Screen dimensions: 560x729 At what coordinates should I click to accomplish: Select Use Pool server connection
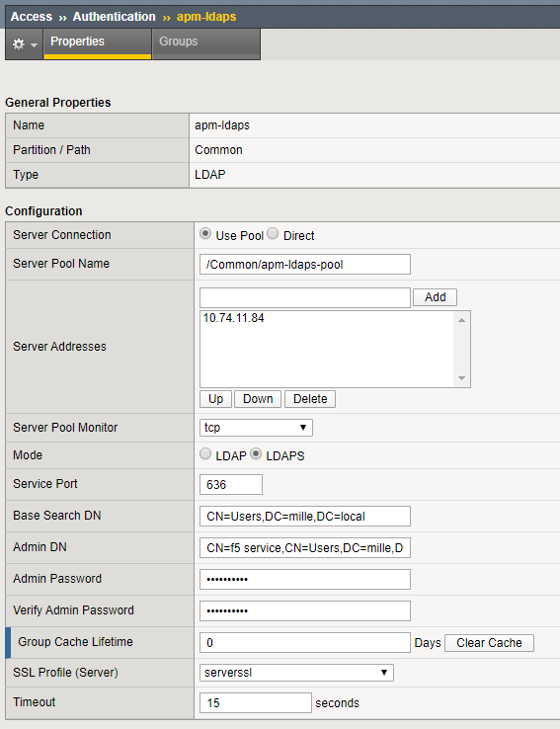[205, 233]
